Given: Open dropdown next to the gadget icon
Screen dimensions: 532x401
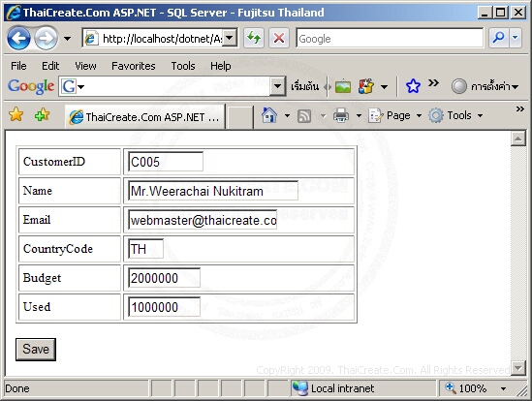Looking at the screenshot, I should 384,87.
